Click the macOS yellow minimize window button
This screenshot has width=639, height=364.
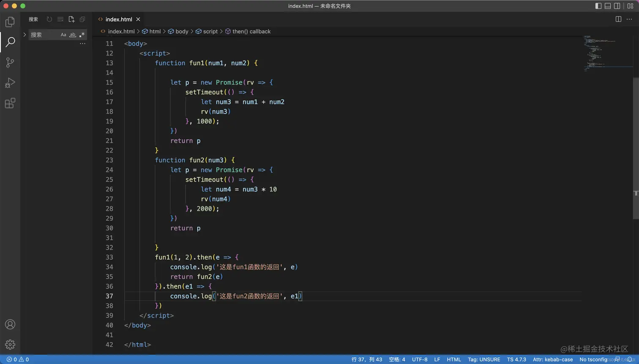[x=14, y=6]
